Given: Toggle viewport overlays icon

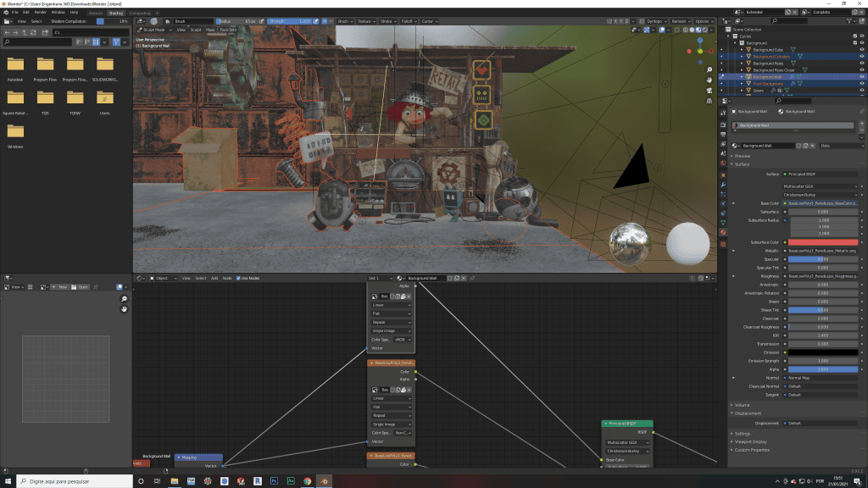Looking at the screenshot, I should (662, 30).
